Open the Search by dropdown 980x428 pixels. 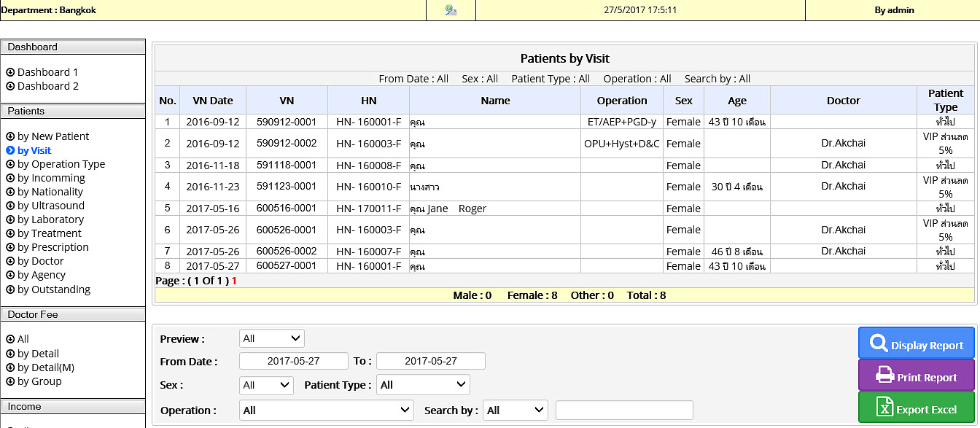coord(516,411)
